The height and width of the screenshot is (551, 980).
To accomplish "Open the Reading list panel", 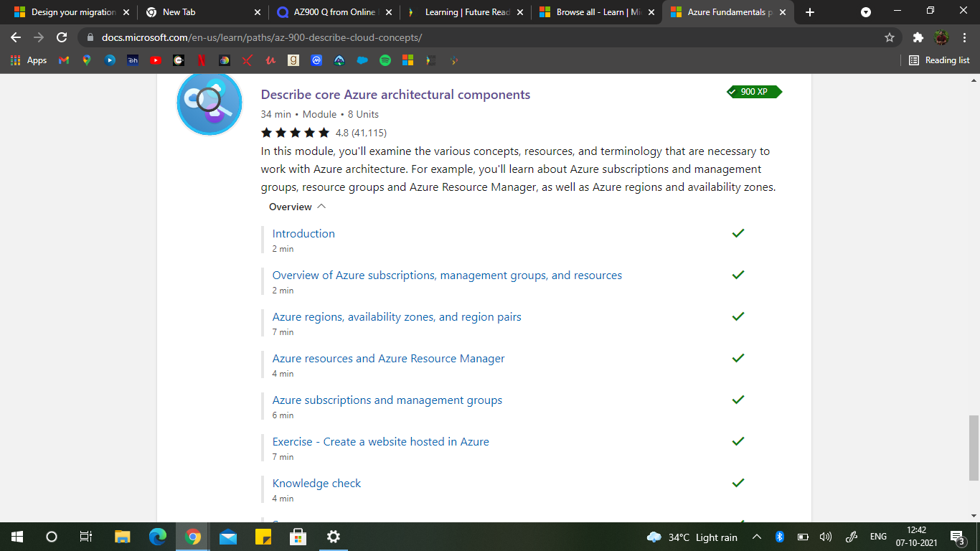I will [x=939, y=60].
